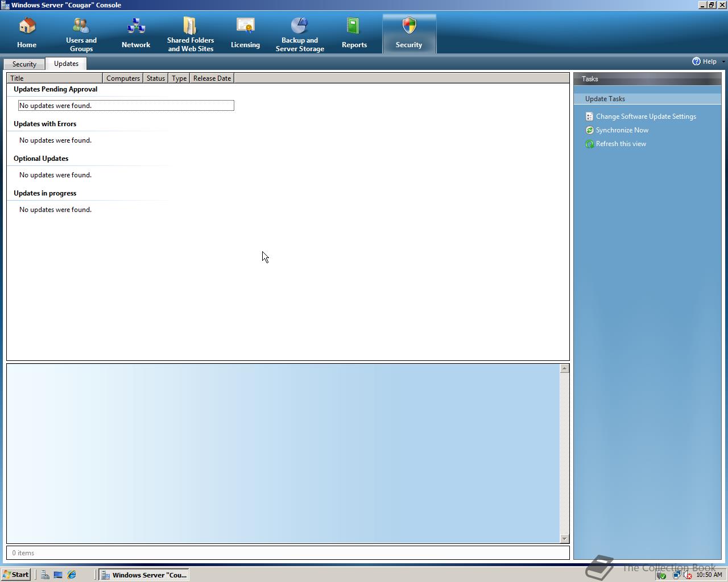Select 'No updates were found' under Pending Approval
This screenshot has width=728, height=582.
[126, 106]
